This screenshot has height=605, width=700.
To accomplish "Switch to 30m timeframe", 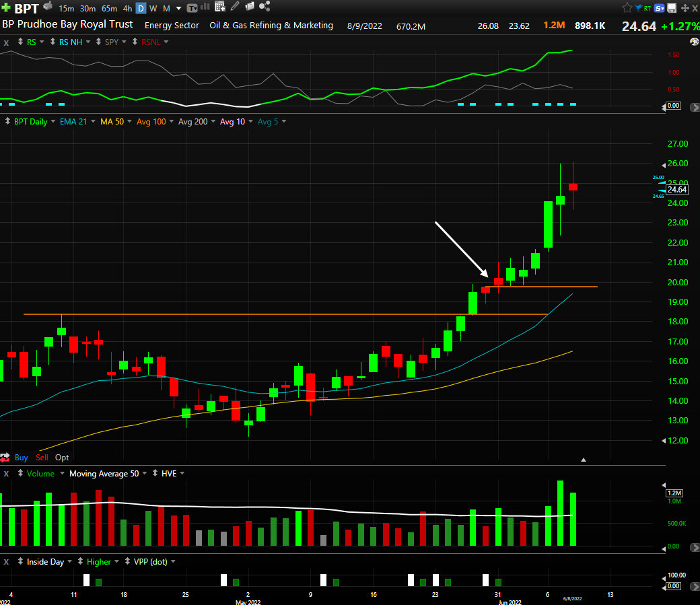I will click(87, 9).
